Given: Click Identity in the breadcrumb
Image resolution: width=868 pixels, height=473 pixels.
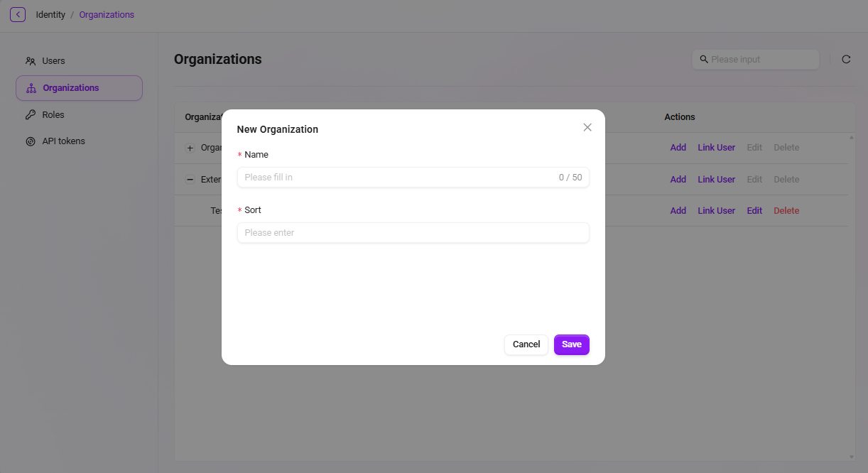Looking at the screenshot, I should pos(50,15).
